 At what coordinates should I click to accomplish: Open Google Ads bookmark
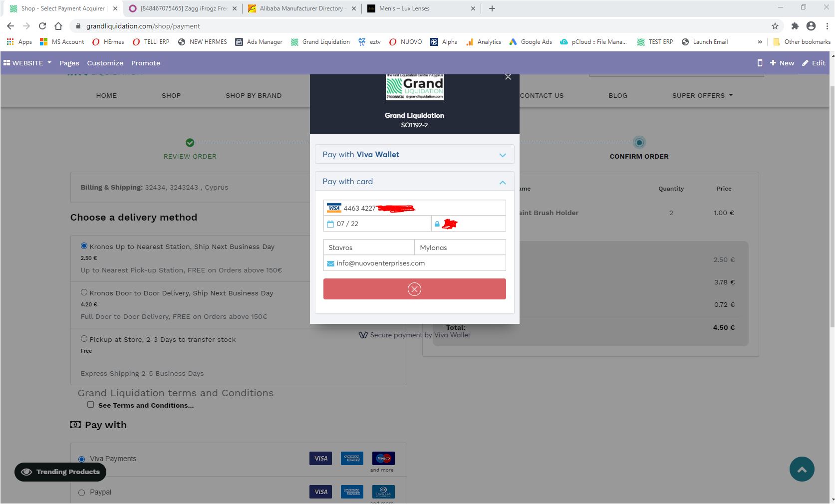(531, 42)
